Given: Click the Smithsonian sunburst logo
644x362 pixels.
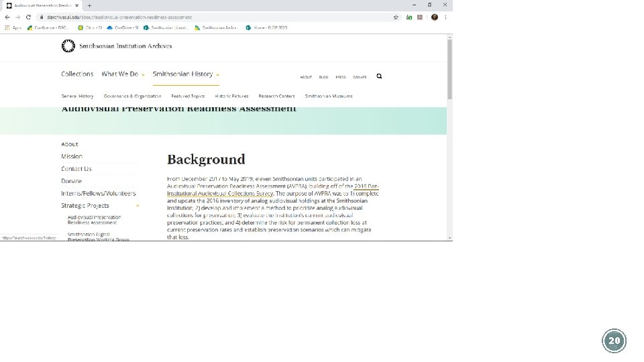Looking at the screenshot, I should click(x=68, y=46).
